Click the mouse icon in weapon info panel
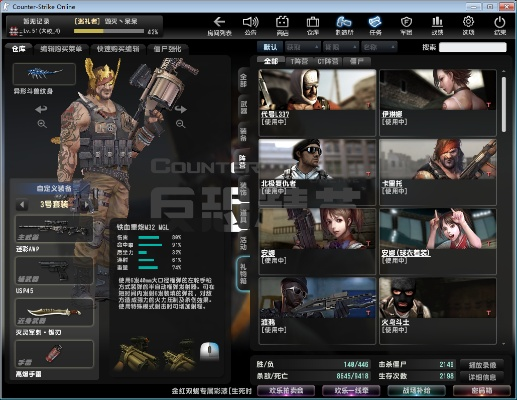 (x=209, y=351)
